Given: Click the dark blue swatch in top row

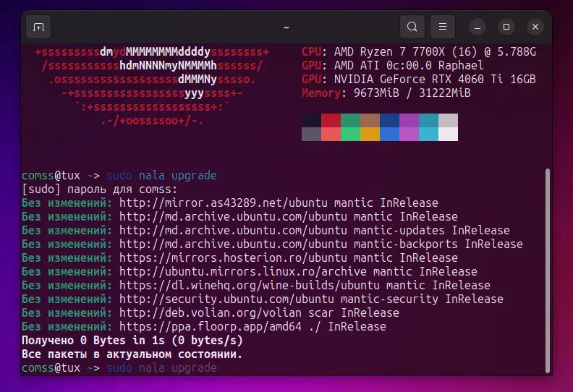Looking at the screenshot, I should 389,121.
